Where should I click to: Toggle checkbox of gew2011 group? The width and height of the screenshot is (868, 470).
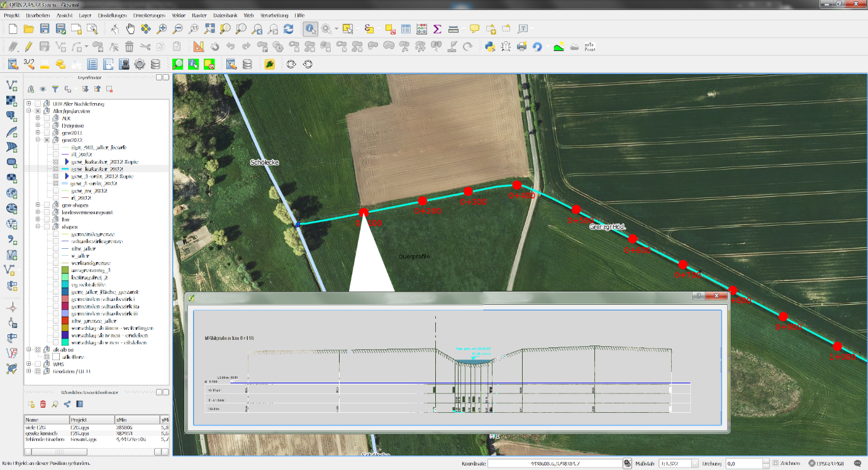tap(47, 133)
